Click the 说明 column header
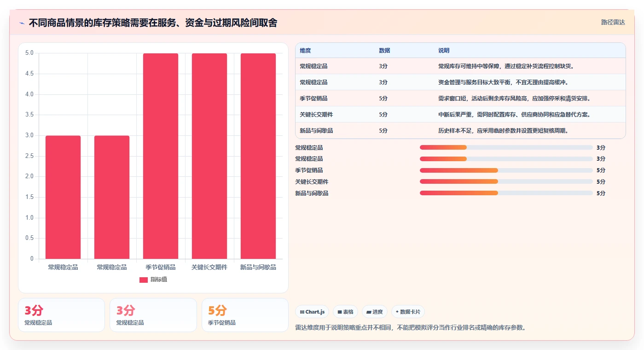This screenshot has height=350, width=644. pyautogui.click(x=444, y=51)
